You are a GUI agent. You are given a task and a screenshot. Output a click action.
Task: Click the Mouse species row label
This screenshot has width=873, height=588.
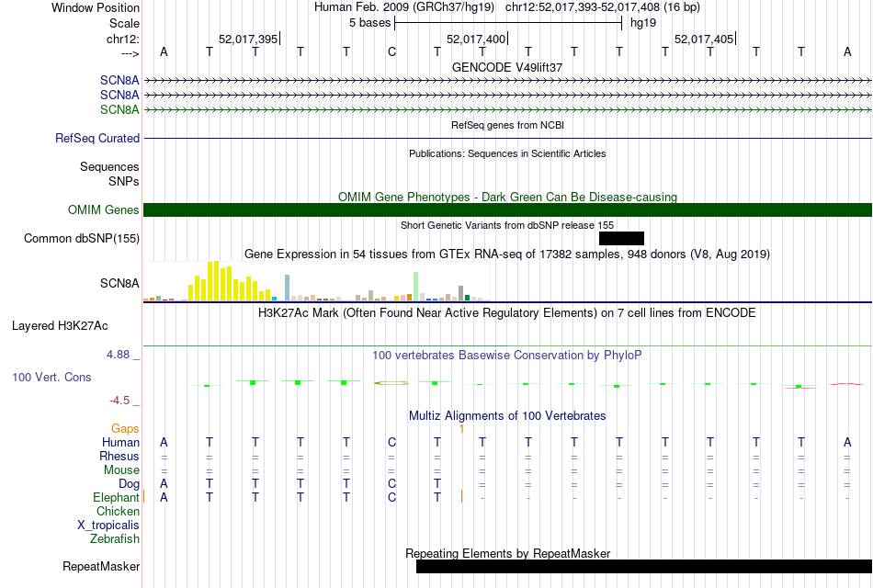point(121,470)
